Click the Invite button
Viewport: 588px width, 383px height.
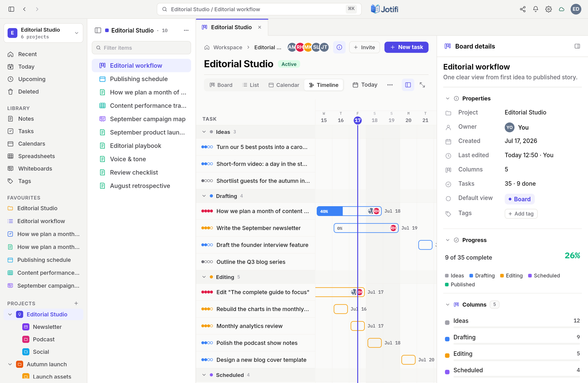[x=364, y=47]
